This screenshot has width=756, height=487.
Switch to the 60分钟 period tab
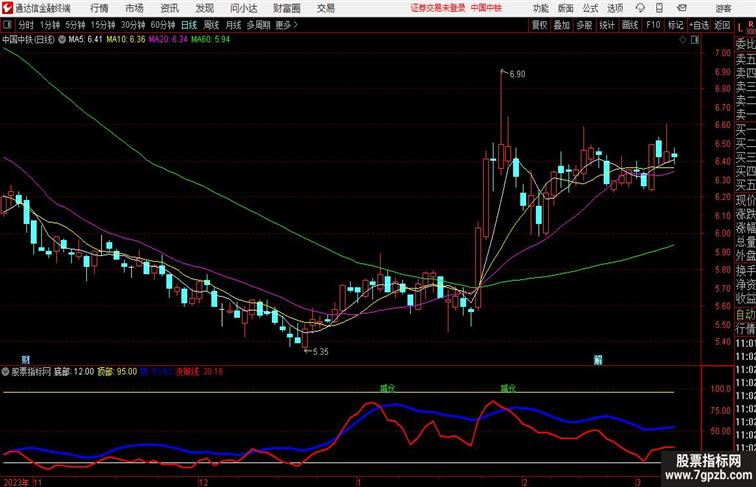click(x=163, y=25)
